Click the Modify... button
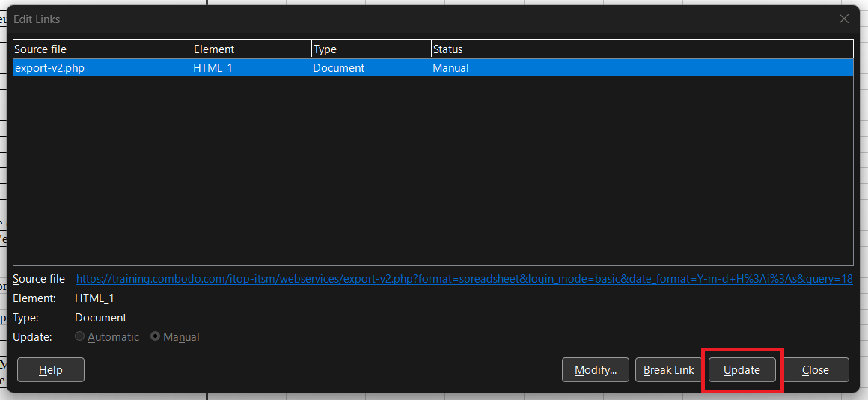 pyautogui.click(x=596, y=370)
